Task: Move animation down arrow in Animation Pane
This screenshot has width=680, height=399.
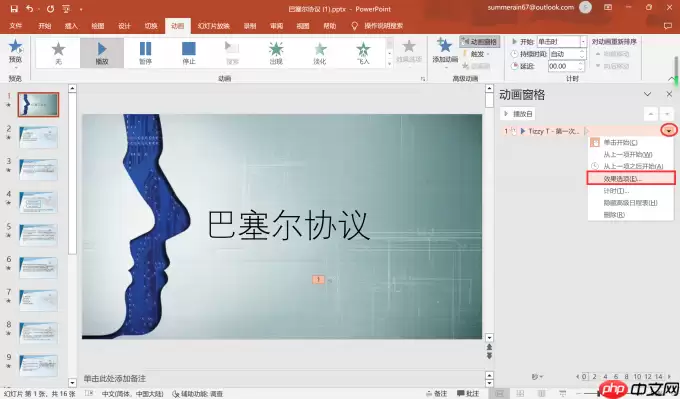Action: tap(667, 114)
